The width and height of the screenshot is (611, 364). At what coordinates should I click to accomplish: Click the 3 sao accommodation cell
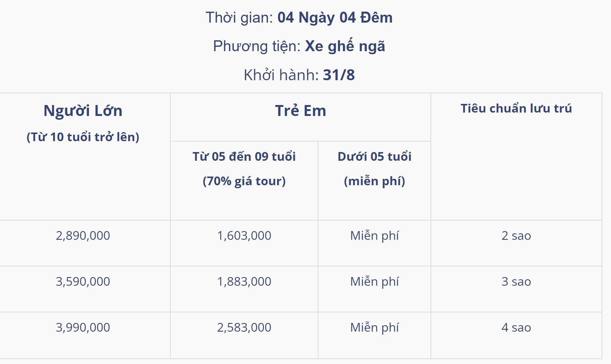516,282
